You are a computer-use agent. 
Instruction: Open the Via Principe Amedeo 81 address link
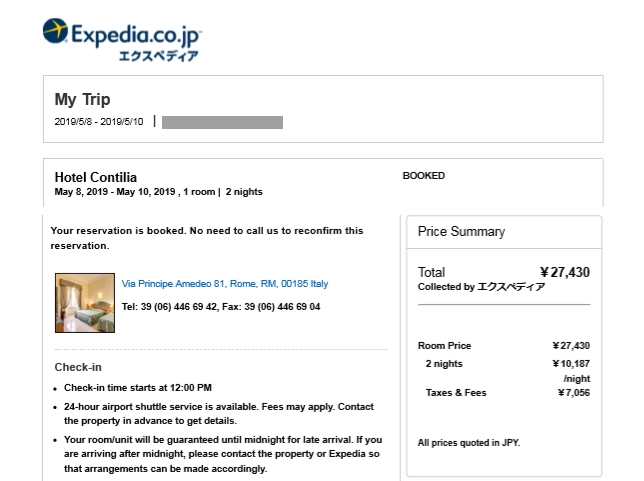(x=225, y=284)
